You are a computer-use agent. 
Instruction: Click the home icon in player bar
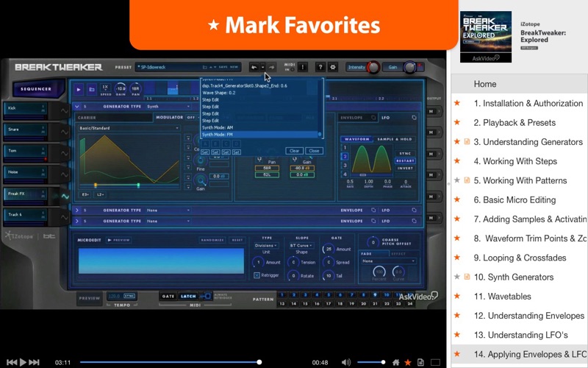click(x=395, y=362)
